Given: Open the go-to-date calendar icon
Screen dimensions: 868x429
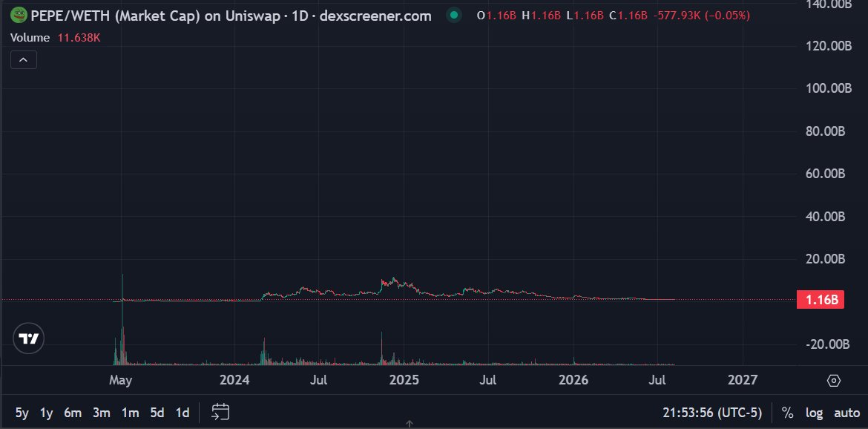Looking at the screenshot, I should point(220,412).
